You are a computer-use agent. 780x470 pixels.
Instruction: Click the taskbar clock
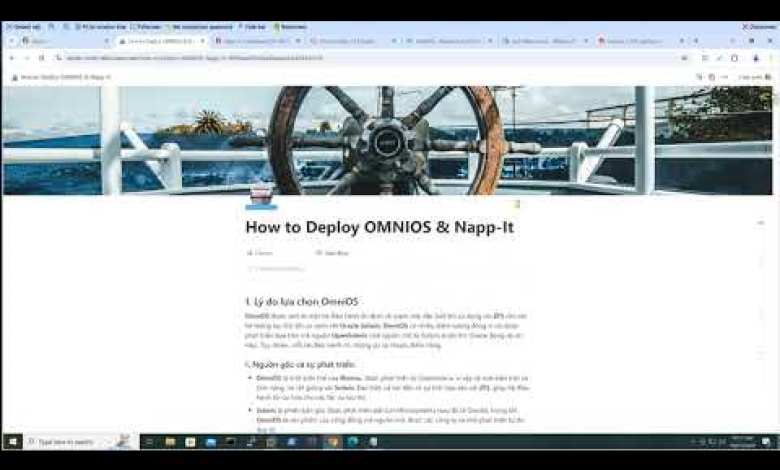(x=741, y=442)
